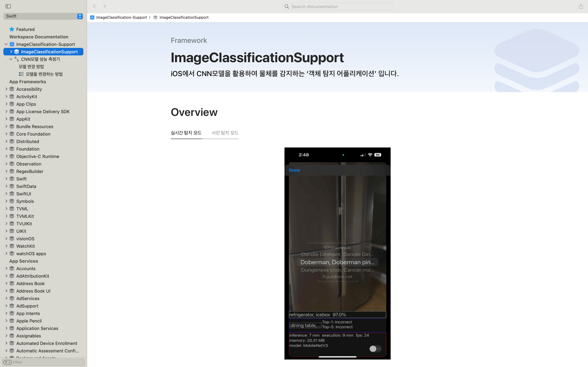Click the ImageClassificationSupport breadcrumb link
The height and width of the screenshot is (367, 588).
coord(184,18)
